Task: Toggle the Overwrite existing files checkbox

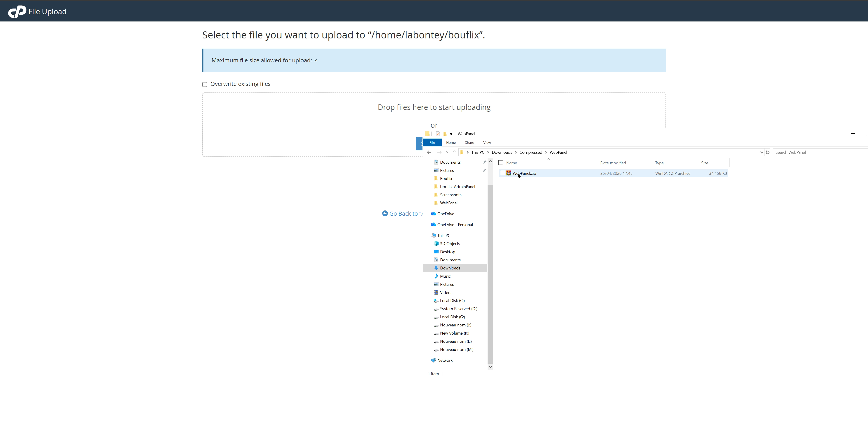Action: pos(205,84)
